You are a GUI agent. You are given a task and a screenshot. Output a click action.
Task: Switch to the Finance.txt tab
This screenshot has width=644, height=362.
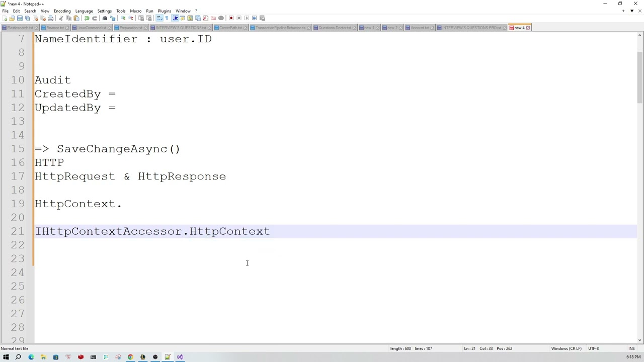pyautogui.click(x=54, y=28)
